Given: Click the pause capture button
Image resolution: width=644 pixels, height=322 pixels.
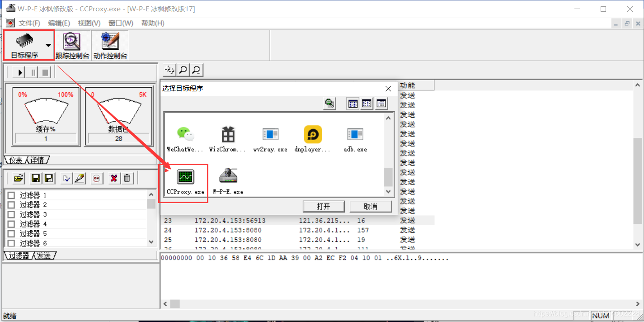Looking at the screenshot, I should 32,72.
